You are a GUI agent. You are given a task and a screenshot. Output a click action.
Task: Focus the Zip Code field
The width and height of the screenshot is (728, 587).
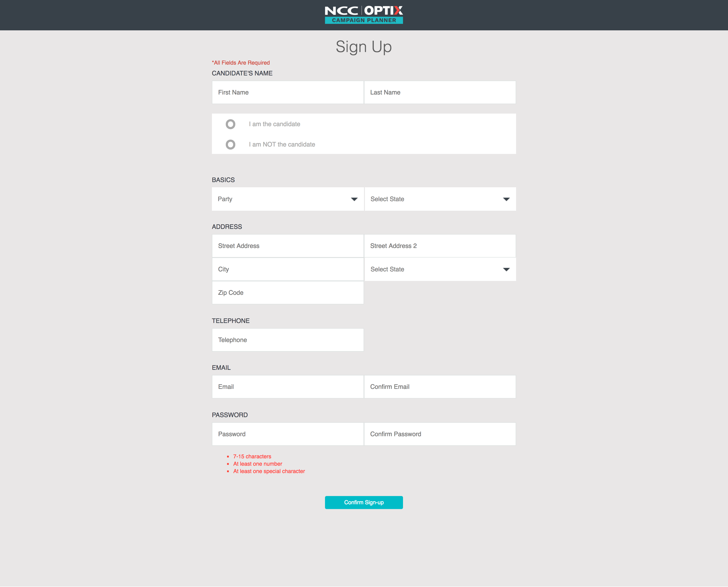(x=288, y=292)
